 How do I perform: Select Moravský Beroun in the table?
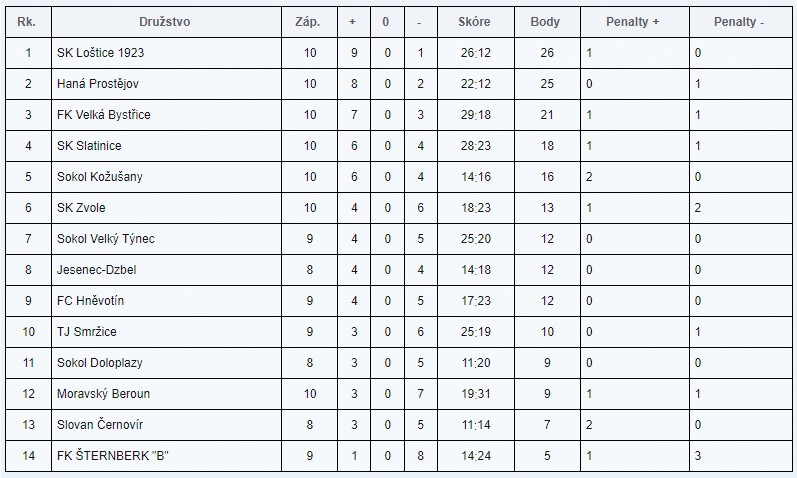[104, 393]
